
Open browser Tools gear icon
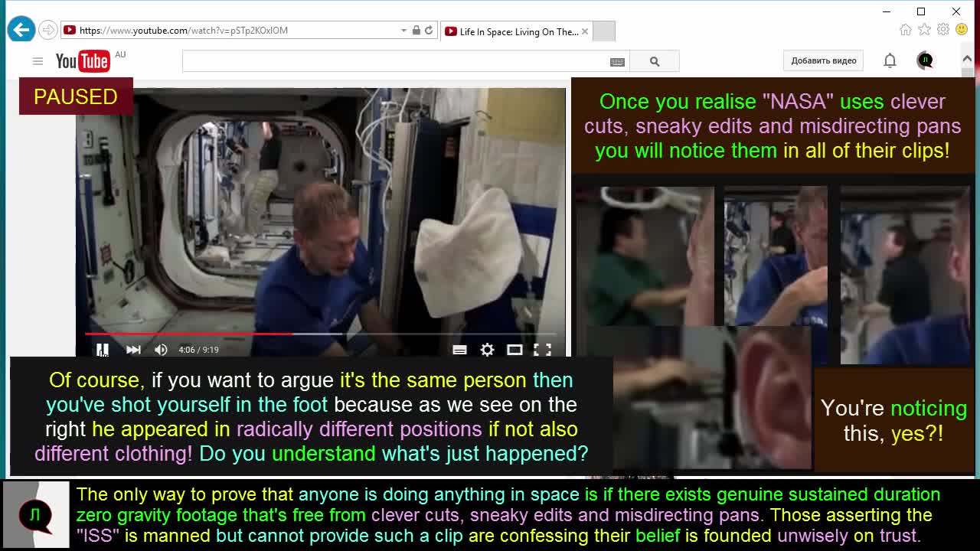pyautogui.click(x=943, y=30)
